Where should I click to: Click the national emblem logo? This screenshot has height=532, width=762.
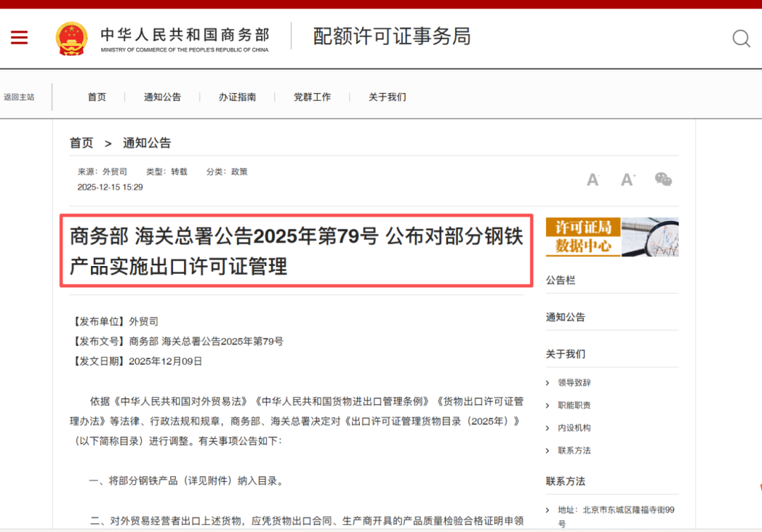pyautogui.click(x=72, y=38)
